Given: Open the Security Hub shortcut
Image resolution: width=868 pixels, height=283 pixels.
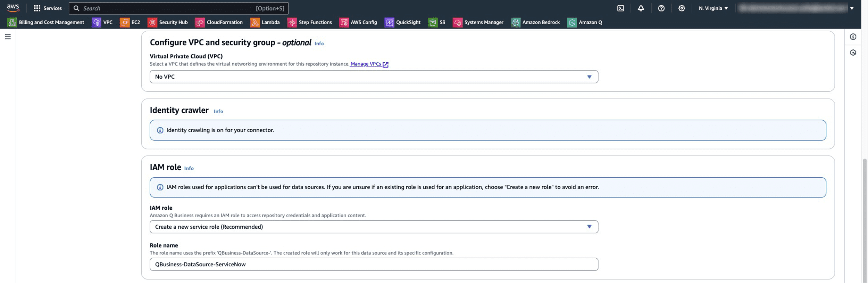Looking at the screenshot, I should pyautogui.click(x=168, y=22).
